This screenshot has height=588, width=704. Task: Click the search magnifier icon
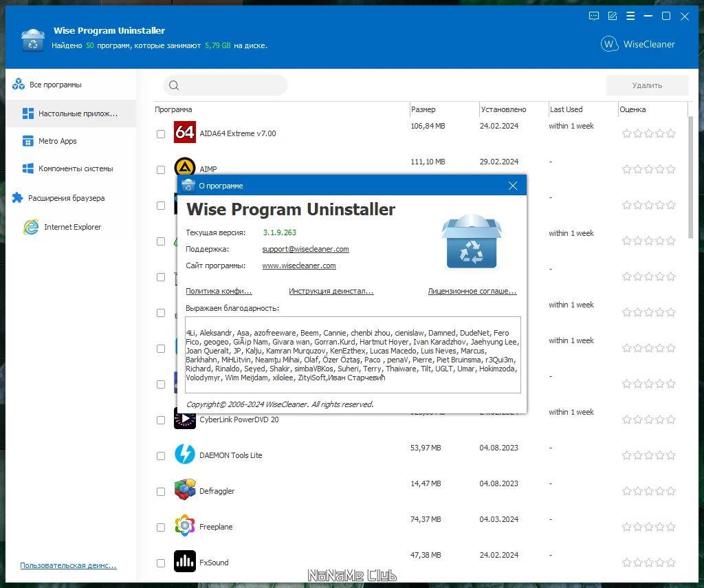(174, 85)
